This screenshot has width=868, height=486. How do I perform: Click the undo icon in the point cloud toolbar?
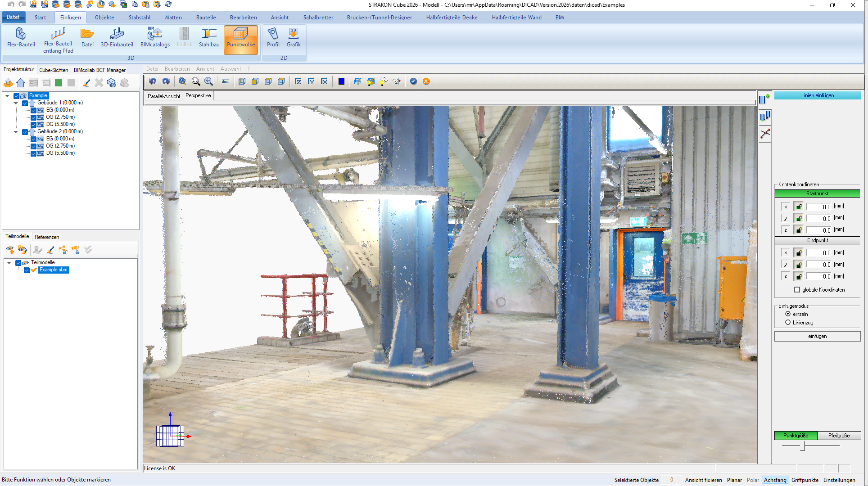[152, 81]
